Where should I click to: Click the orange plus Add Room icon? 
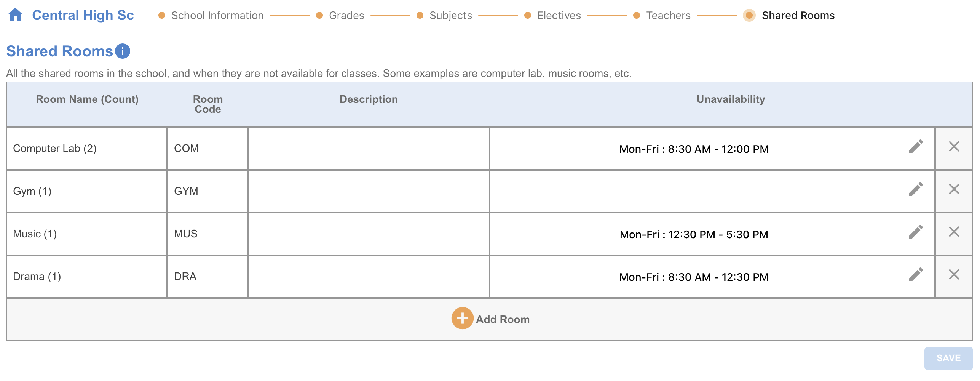point(462,319)
